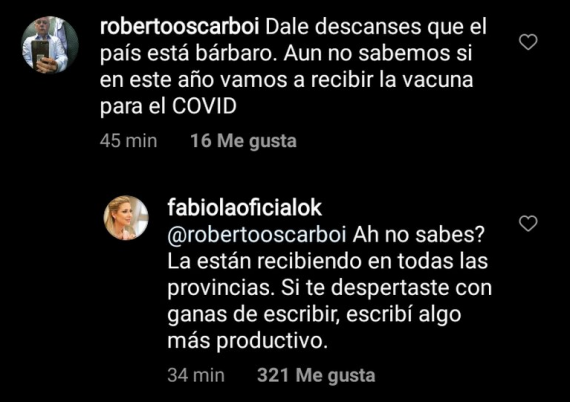Click the word 'bárbaro.' in the first comment
Screen dimensions: 570x402
[237, 54]
